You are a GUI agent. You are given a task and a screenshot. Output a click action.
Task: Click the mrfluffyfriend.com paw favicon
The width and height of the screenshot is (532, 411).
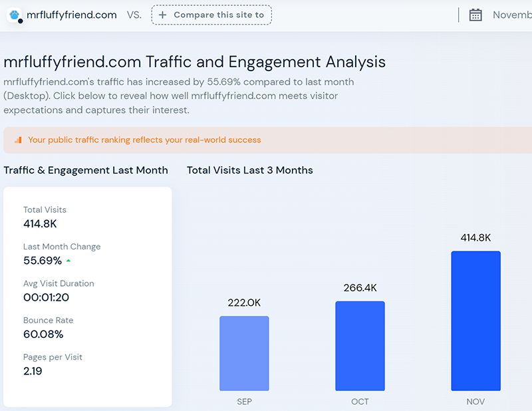pyautogui.click(x=15, y=15)
